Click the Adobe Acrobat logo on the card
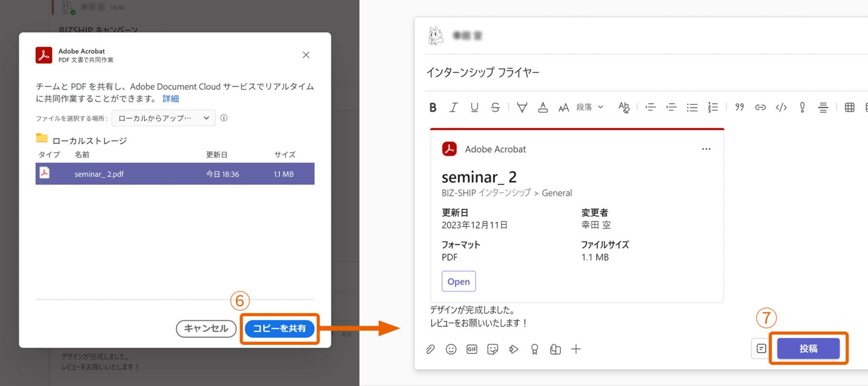 point(449,149)
